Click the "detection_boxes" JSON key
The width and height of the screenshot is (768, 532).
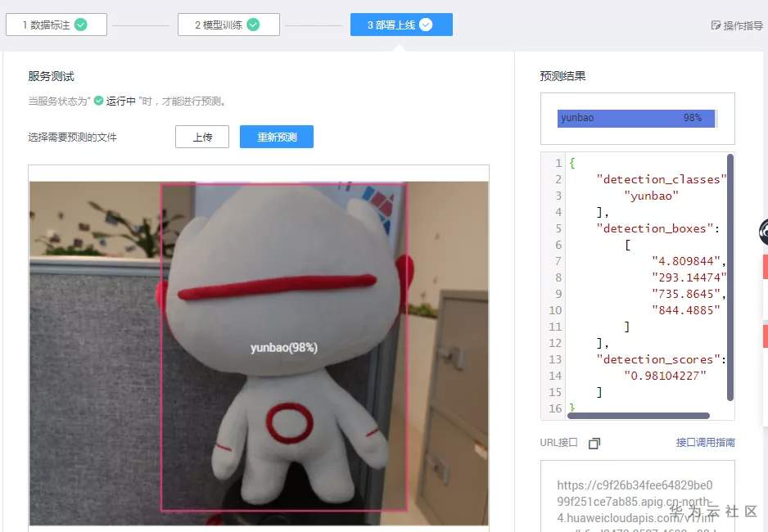(x=654, y=228)
